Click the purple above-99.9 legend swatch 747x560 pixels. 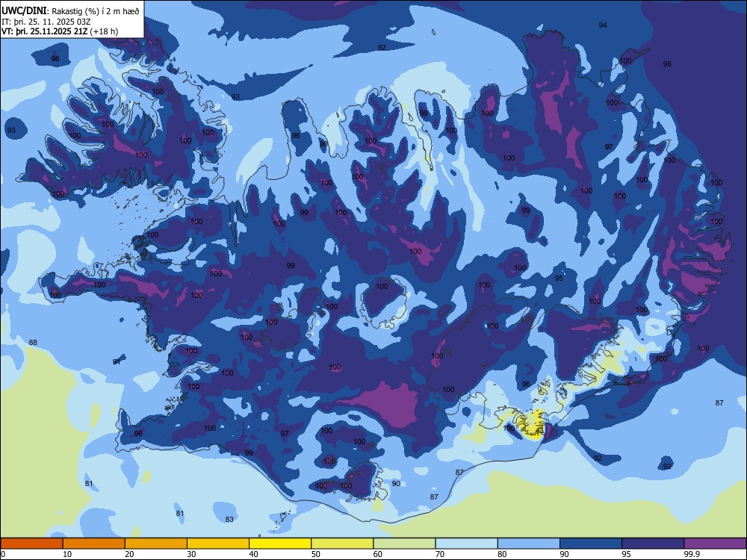(x=715, y=544)
